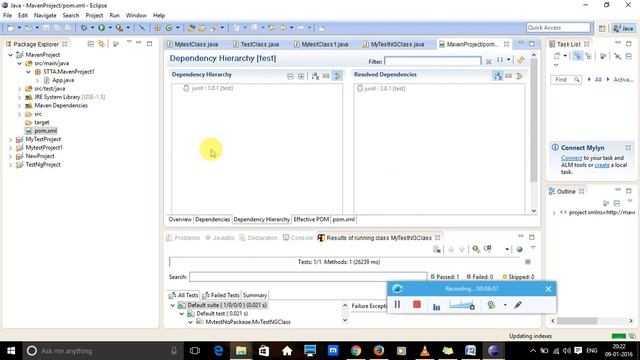
Task: Expand Maven Dependencies node
Action: 19,106
